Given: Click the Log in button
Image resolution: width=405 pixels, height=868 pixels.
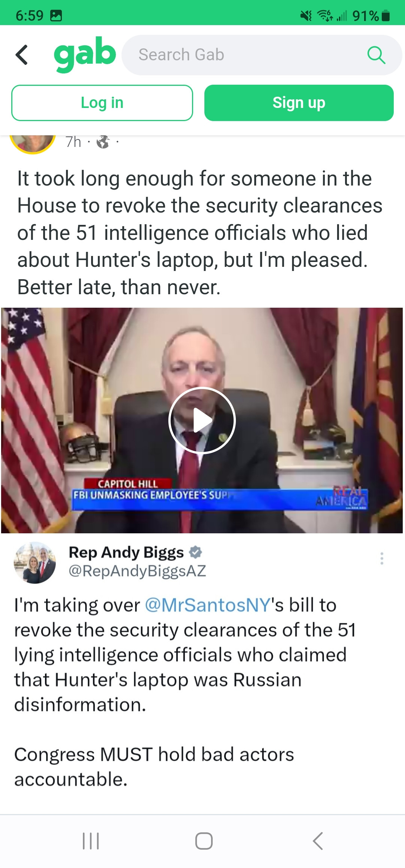Looking at the screenshot, I should coord(102,103).
